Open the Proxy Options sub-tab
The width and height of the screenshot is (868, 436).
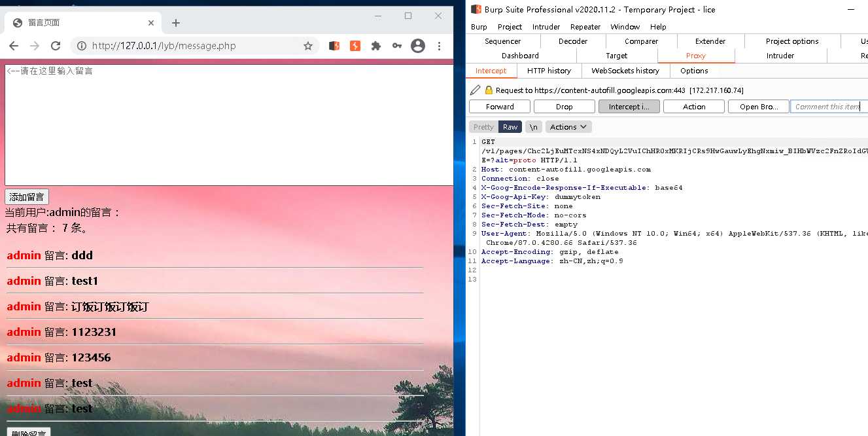(x=694, y=71)
